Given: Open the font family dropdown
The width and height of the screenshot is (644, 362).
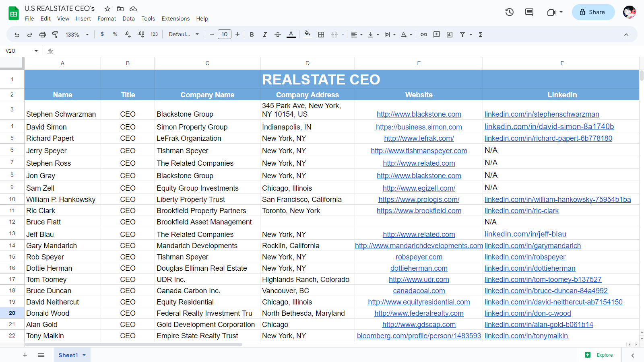Looking at the screenshot, I should click(x=184, y=34).
